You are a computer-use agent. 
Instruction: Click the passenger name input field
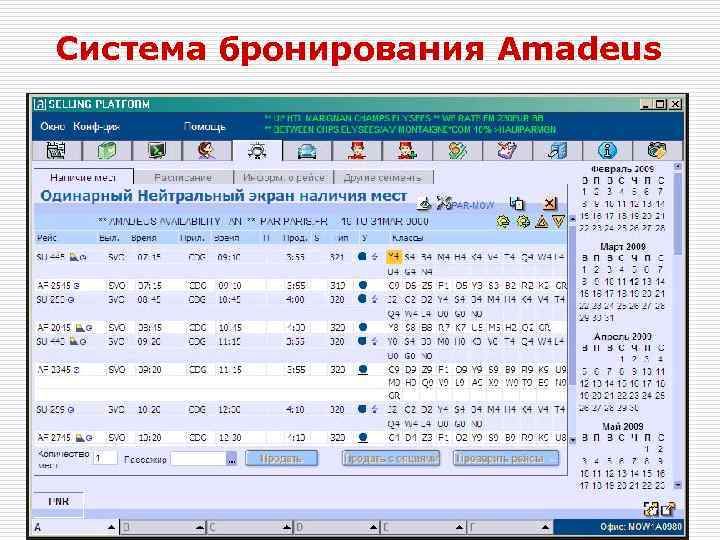pyautogui.click(x=198, y=458)
